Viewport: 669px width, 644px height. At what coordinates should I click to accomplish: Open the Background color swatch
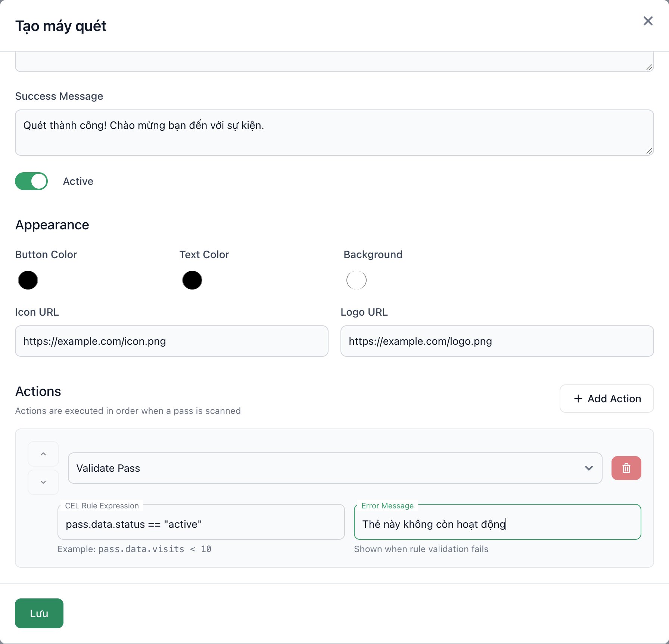point(357,280)
